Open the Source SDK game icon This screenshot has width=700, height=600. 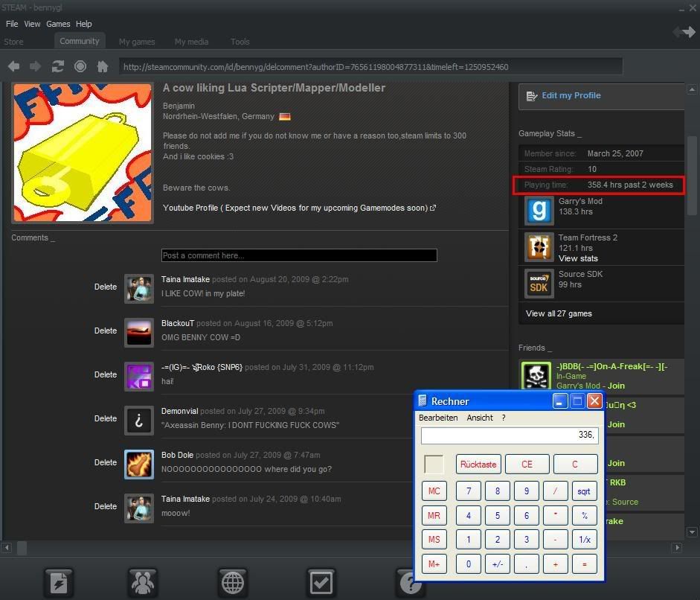click(539, 284)
